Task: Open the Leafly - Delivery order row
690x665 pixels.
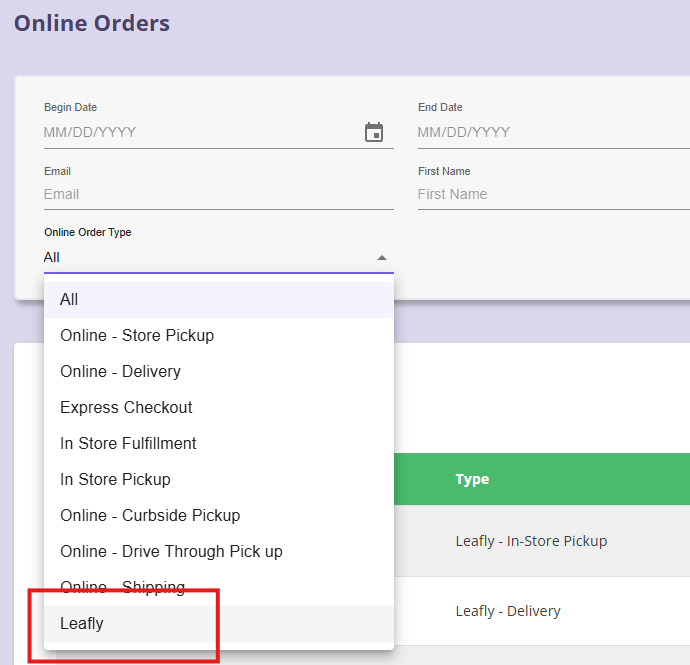Action: [508, 611]
